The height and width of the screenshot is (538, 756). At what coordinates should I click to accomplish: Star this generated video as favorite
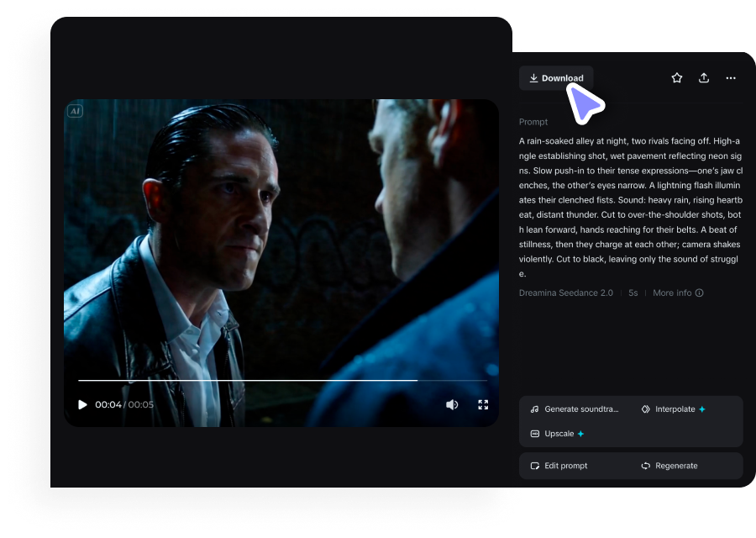click(x=677, y=77)
